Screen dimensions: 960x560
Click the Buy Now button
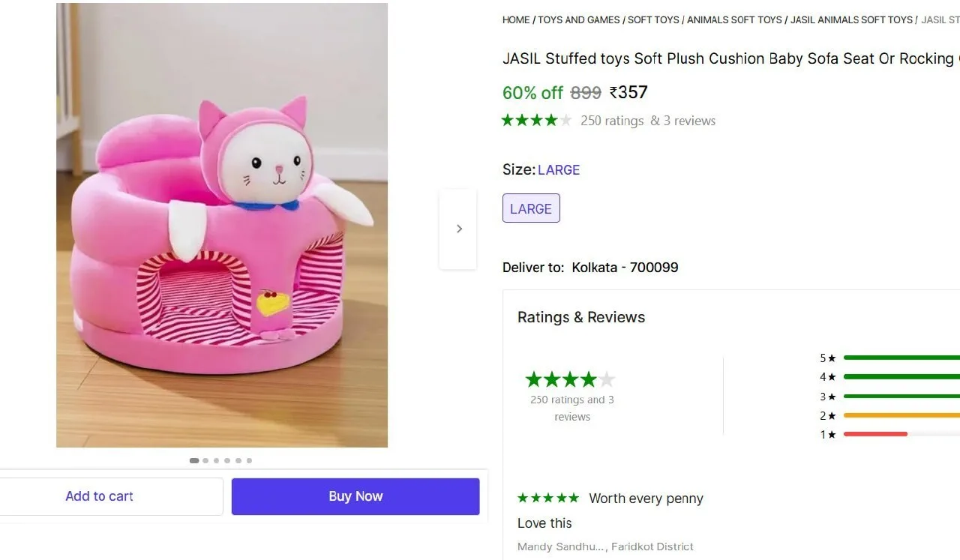point(355,496)
